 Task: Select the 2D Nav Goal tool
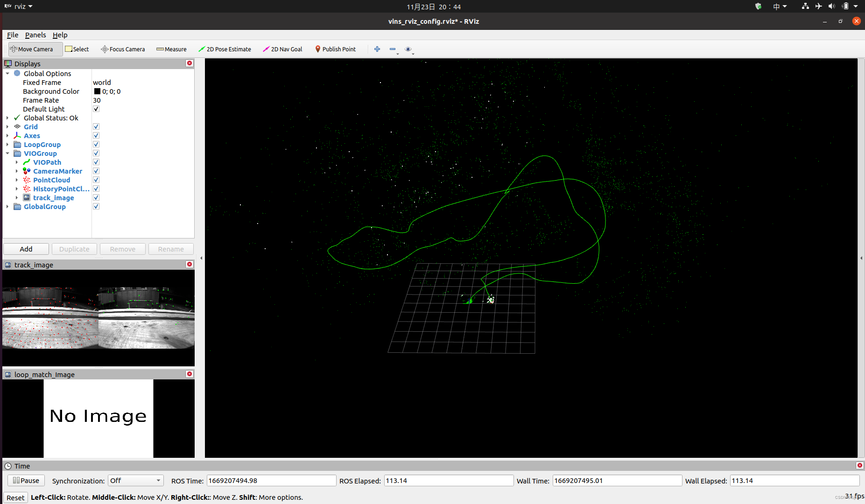[282, 49]
